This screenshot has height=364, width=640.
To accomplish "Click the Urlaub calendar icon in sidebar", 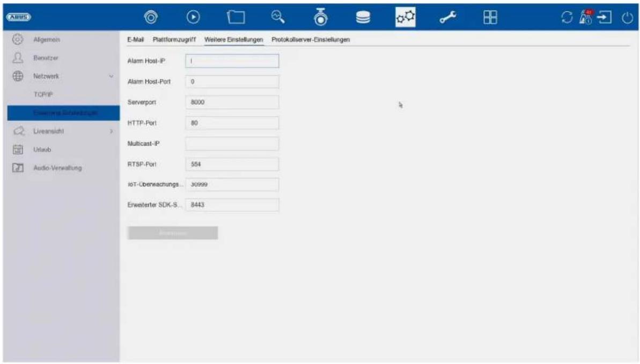I will tap(18, 150).
